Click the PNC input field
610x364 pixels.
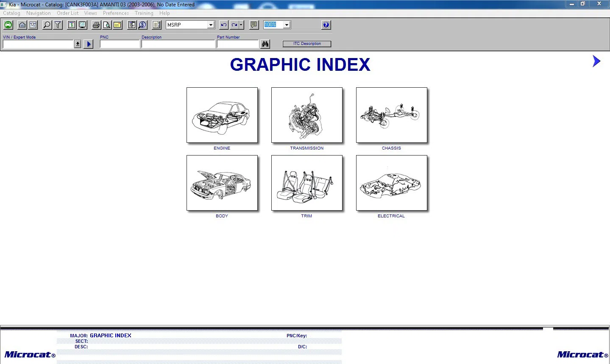coord(120,44)
